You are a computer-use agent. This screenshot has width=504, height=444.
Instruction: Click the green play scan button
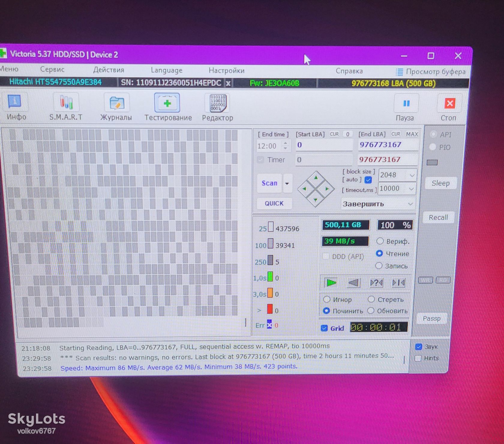331,283
